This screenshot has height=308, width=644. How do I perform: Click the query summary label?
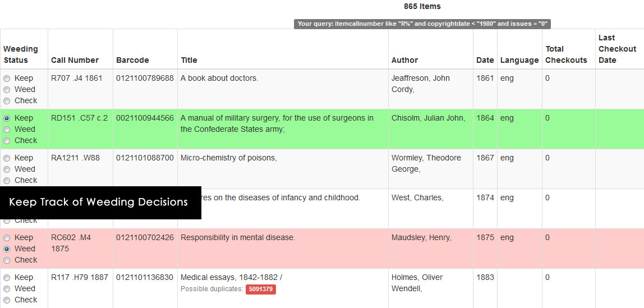point(422,24)
